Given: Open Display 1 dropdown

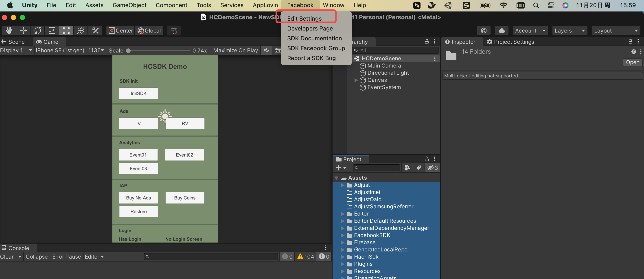Looking at the screenshot, I should coord(16,50).
